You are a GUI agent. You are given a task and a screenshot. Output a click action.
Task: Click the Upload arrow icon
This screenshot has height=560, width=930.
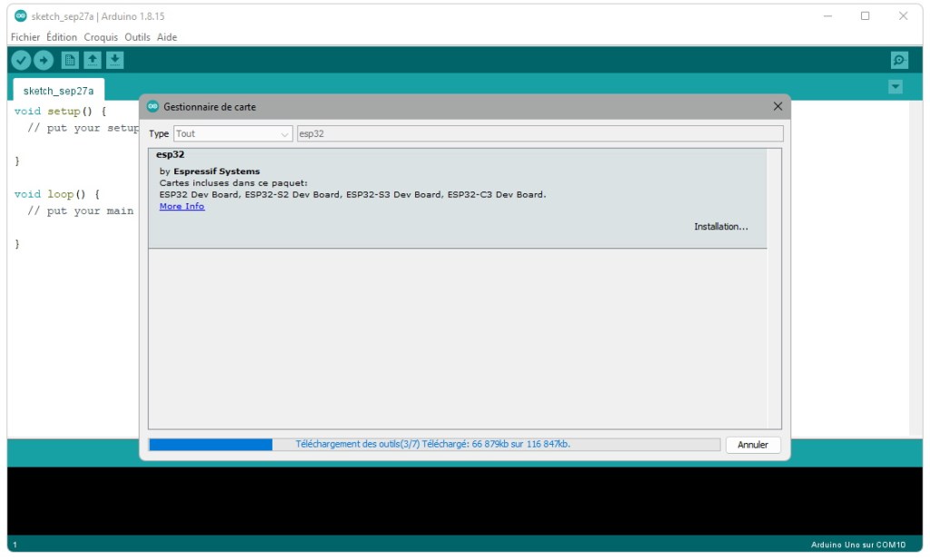pyautogui.click(x=44, y=60)
